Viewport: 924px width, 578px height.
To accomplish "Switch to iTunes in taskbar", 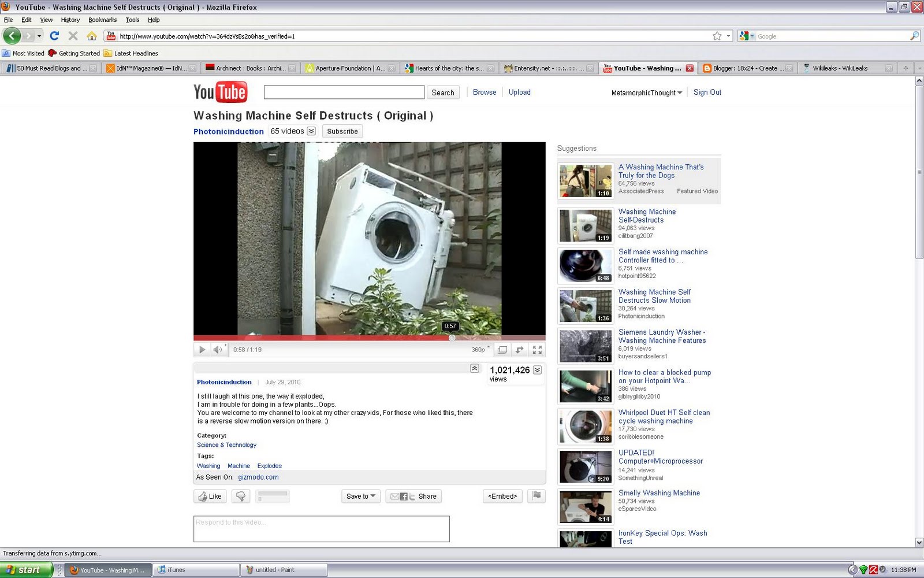I will tap(196, 570).
